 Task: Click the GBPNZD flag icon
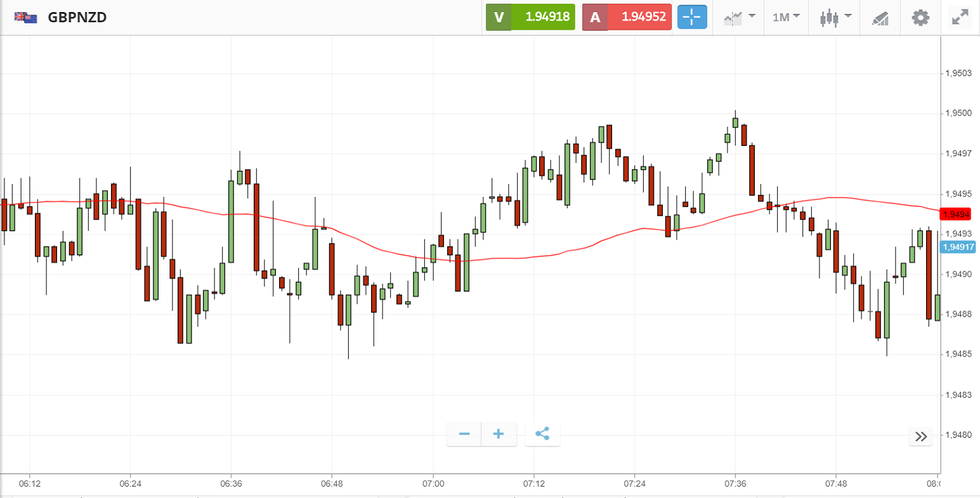pyautogui.click(x=25, y=17)
